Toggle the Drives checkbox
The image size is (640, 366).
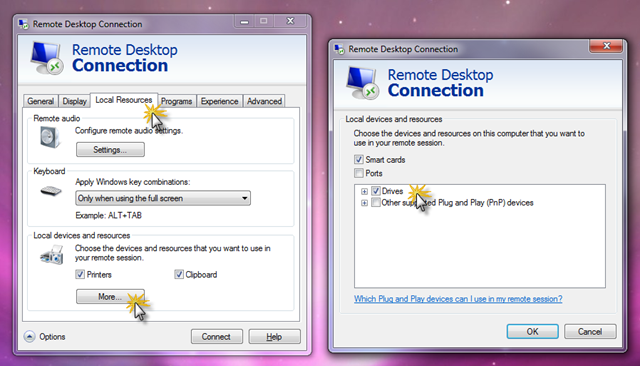coord(376,191)
